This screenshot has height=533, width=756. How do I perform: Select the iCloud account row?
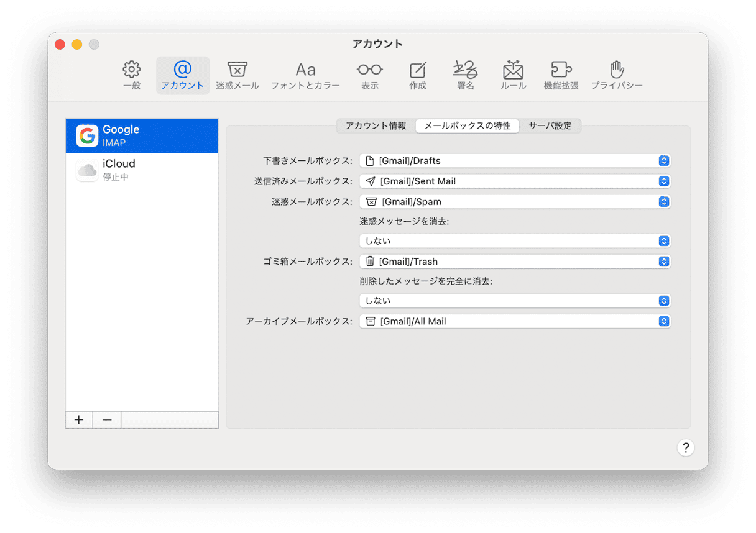click(142, 170)
